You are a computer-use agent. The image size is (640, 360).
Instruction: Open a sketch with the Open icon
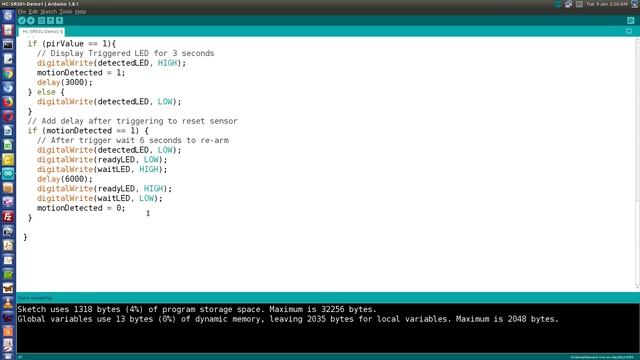(x=51, y=20)
